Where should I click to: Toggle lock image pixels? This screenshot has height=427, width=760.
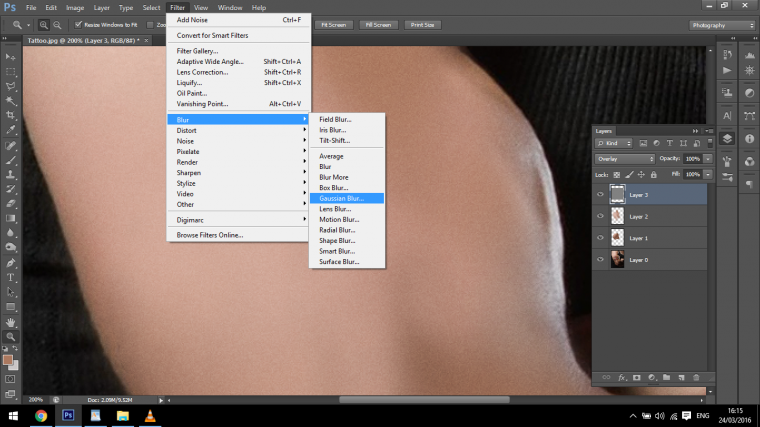[629, 174]
